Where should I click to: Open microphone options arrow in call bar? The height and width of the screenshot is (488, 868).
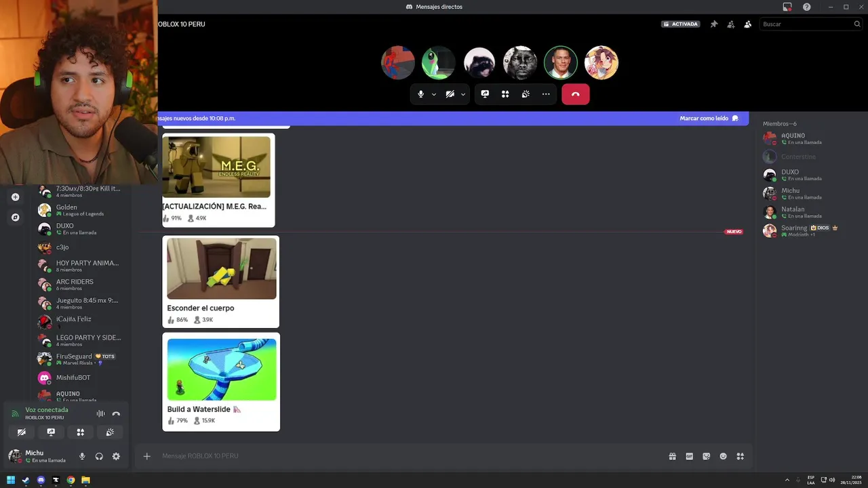(x=434, y=94)
